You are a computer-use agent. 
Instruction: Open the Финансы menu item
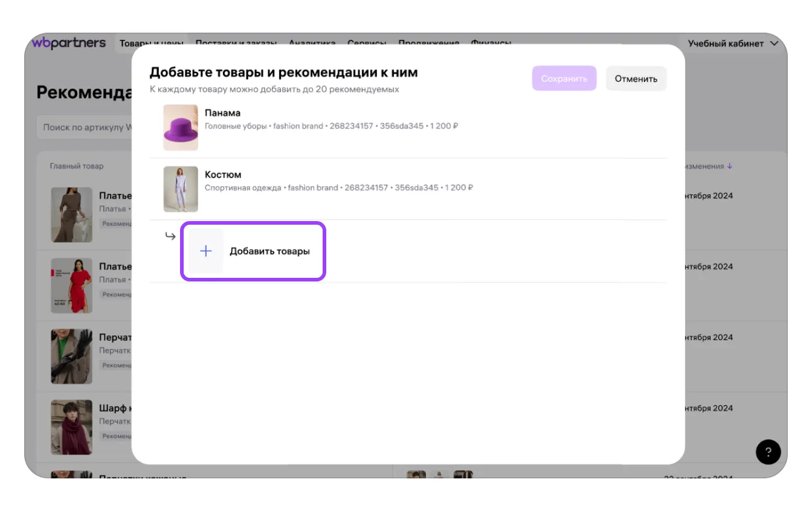491,43
